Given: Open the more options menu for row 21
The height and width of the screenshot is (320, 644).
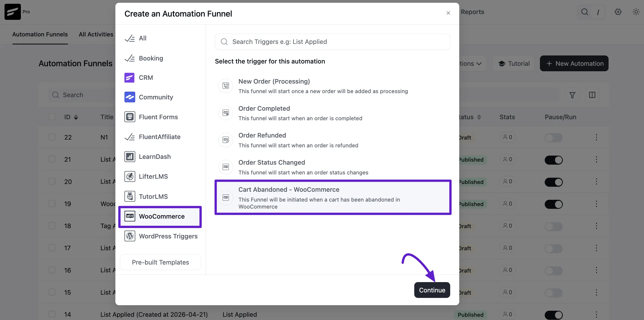Looking at the screenshot, I should 596,159.
